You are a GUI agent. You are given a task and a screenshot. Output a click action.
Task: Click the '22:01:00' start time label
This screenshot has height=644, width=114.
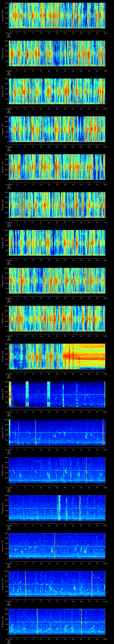click(9, 33)
